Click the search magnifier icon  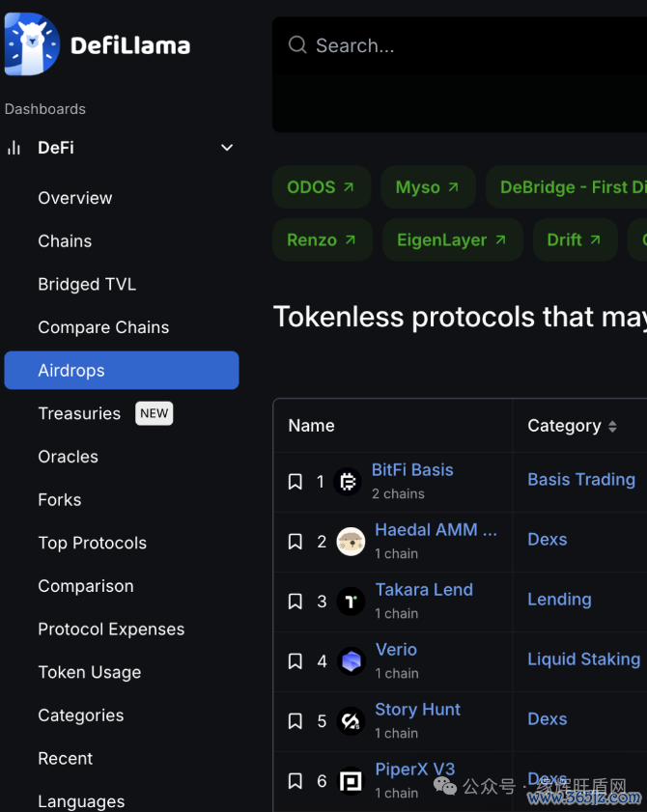(x=297, y=45)
